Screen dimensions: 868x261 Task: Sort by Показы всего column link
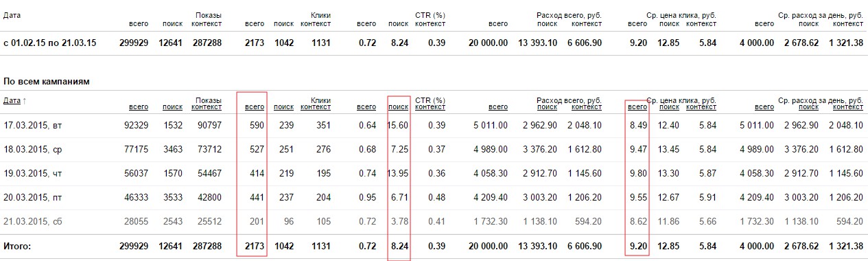pos(139,107)
